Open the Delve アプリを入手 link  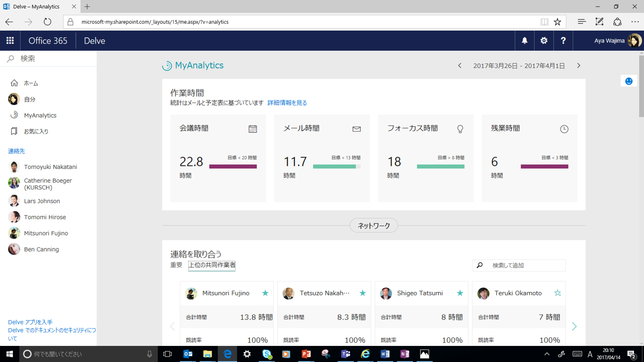pyautogui.click(x=30, y=322)
